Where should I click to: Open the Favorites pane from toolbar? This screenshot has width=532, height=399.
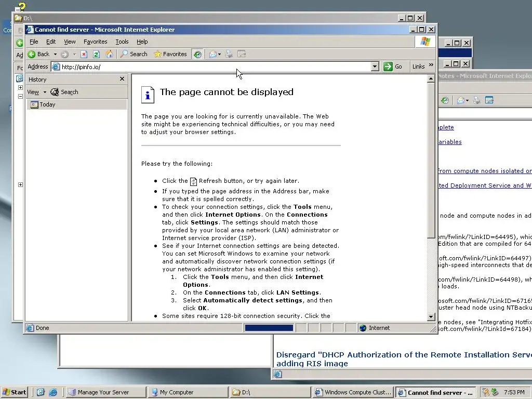(170, 54)
